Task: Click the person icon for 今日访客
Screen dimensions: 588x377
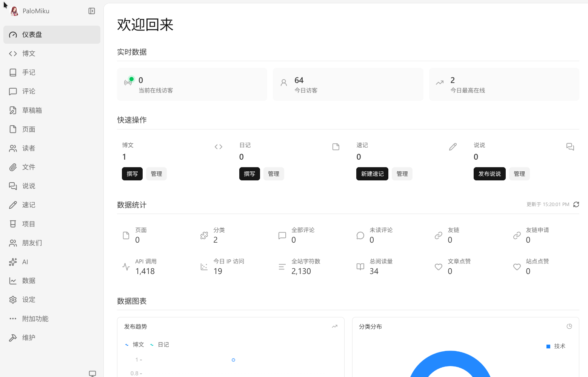Action: (x=284, y=83)
